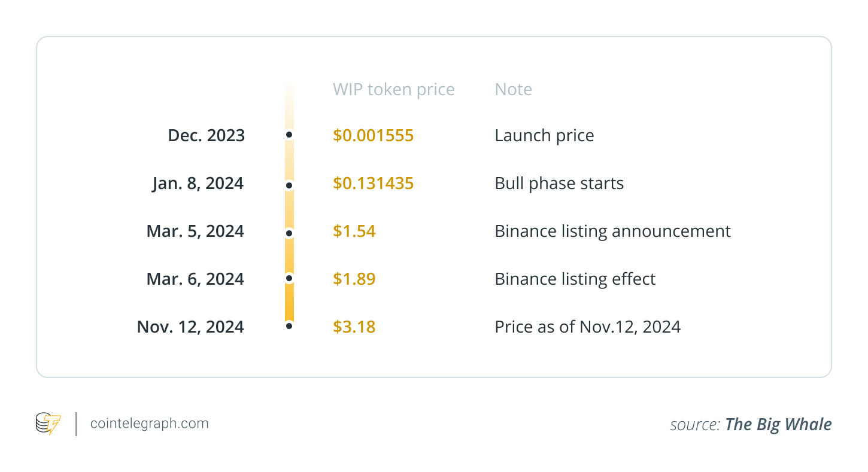Select the $1.54 price value
Image resolution: width=868 pixels, height=472 pixels.
pyautogui.click(x=354, y=231)
